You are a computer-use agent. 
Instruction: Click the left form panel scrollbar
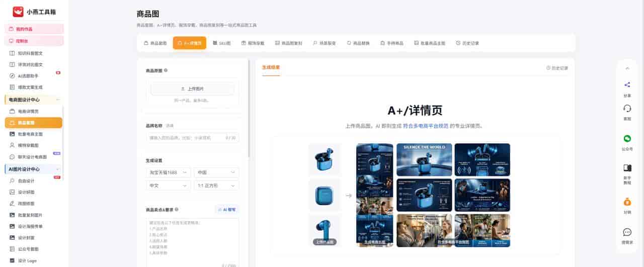pos(249,108)
